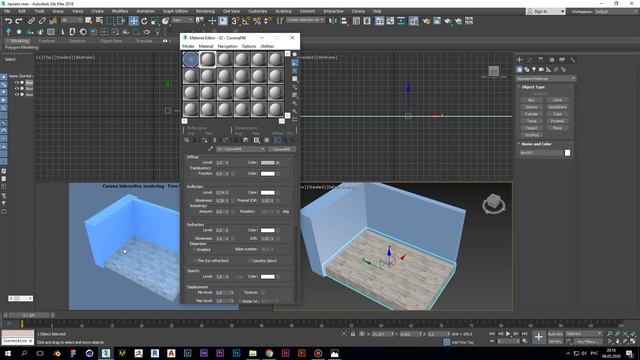Screen dimensions: 640x360
Task: Toggle the Thin (no refraction) checkbox
Action: [195, 260]
